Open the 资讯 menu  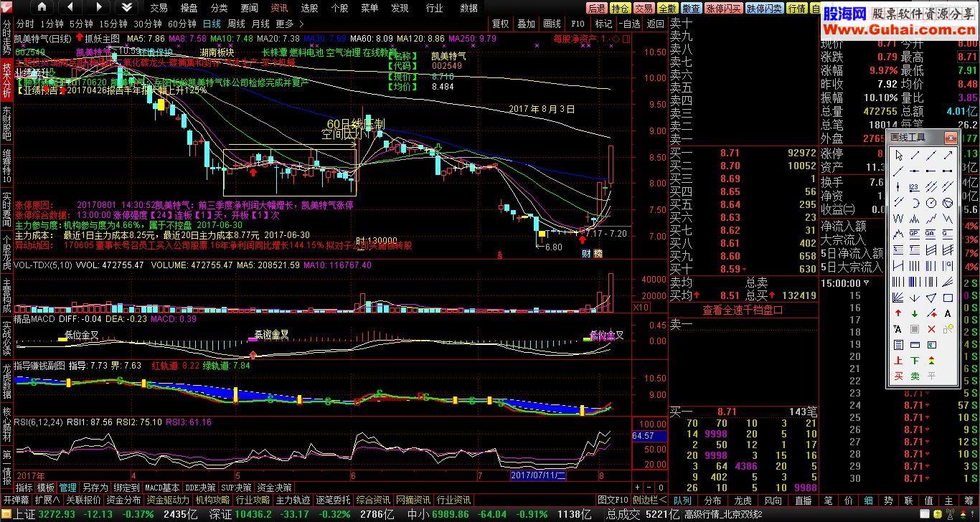(x=279, y=8)
